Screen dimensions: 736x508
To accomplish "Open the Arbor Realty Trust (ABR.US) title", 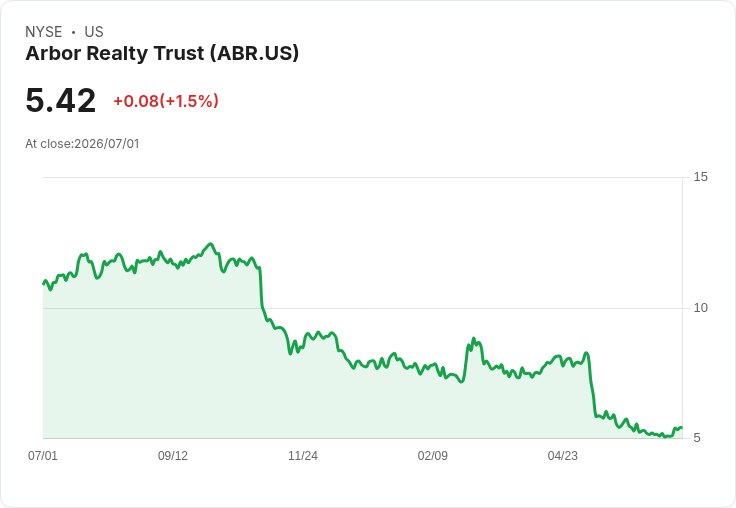I will coord(162,53).
